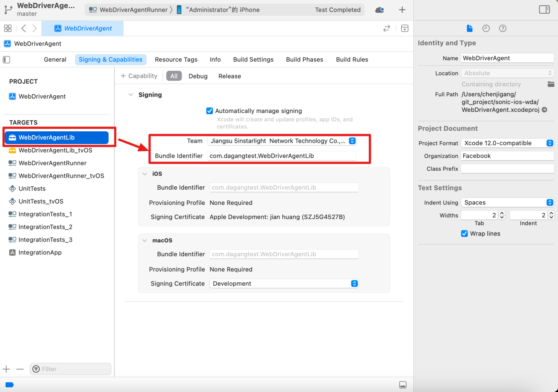Collapse the iOS signing section
This screenshot has width=558, height=392.
(145, 174)
